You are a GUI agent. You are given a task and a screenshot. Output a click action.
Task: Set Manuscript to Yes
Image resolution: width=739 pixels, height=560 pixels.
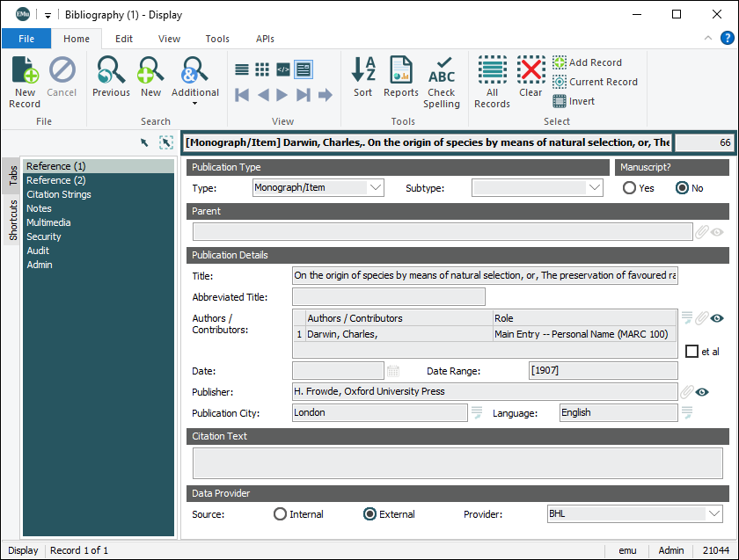tap(630, 188)
